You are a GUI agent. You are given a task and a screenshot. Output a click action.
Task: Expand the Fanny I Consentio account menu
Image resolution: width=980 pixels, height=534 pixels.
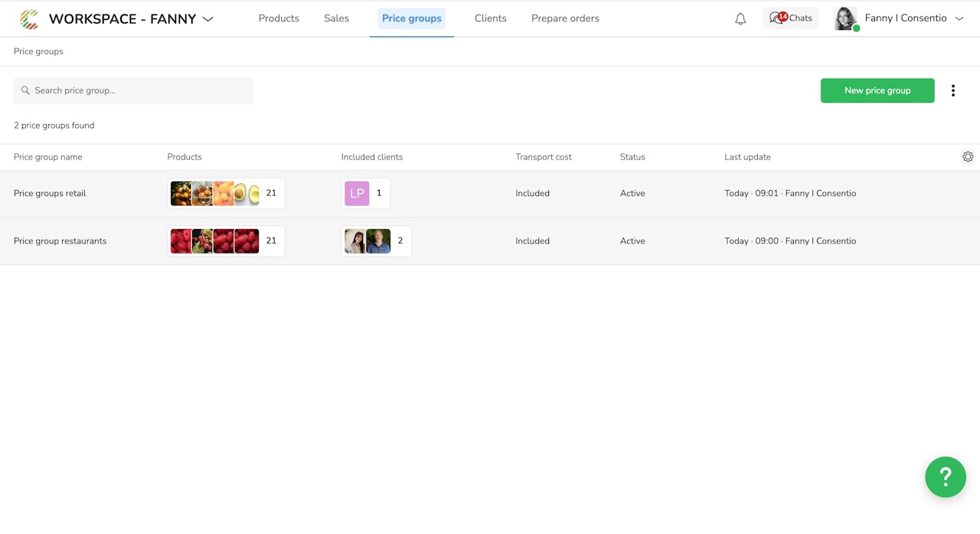click(959, 18)
